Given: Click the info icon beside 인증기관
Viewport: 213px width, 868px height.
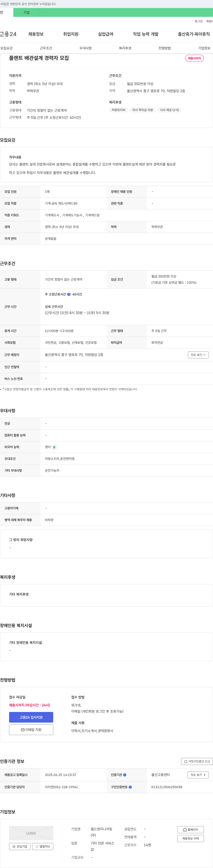Looking at the screenshot, I should coord(125,775).
